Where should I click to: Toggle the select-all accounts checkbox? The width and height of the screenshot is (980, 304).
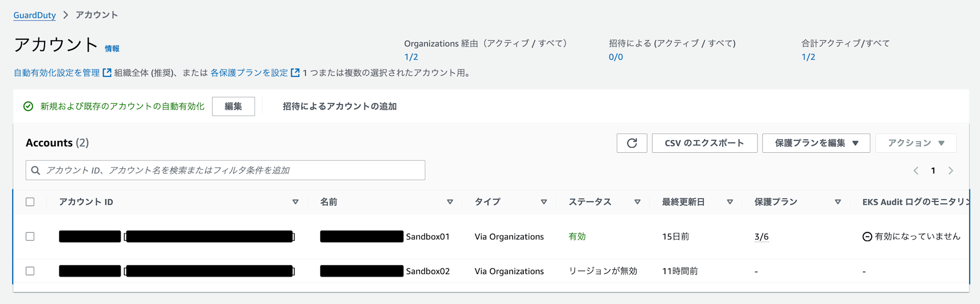point(30,202)
